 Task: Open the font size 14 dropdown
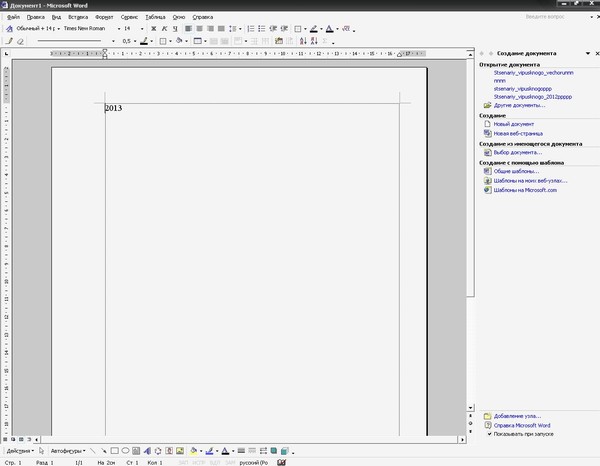(142, 29)
